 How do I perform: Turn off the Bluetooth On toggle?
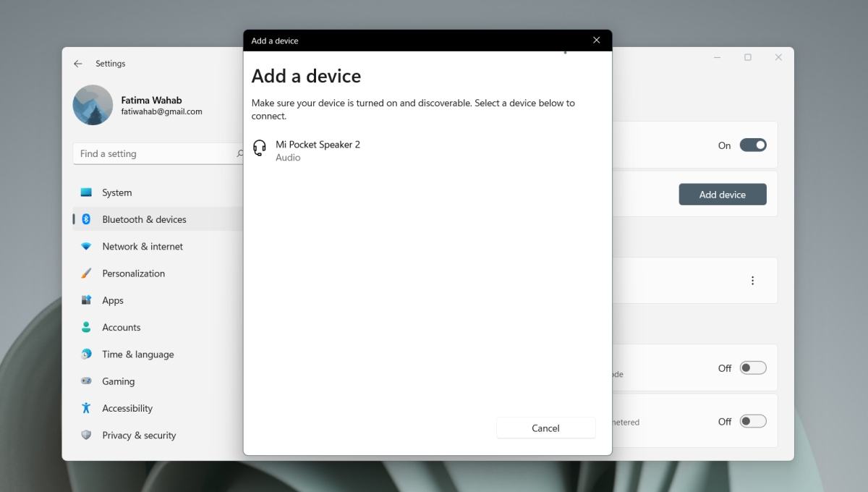point(752,145)
